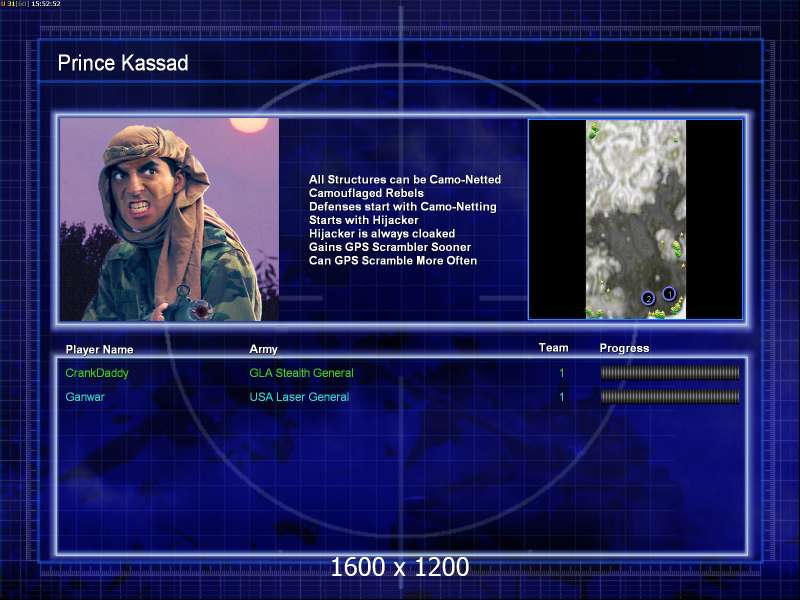
Task: Click the Army column header
Action: [x=263, y=349]
